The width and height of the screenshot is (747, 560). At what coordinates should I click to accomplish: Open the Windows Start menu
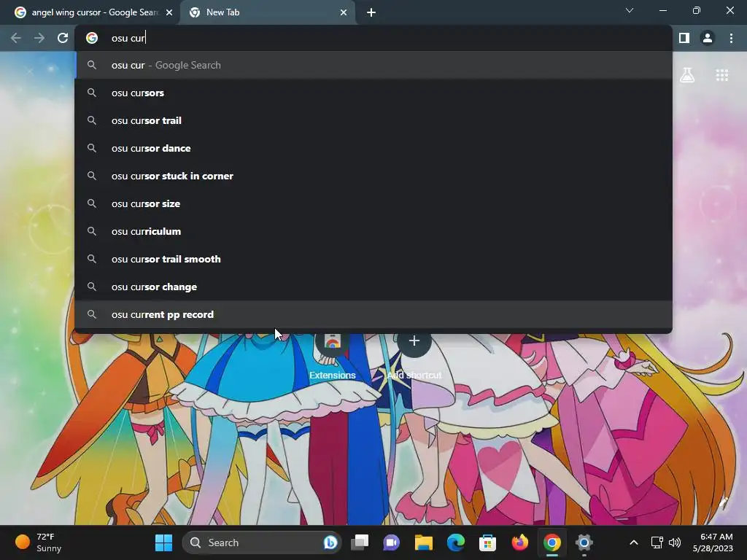pos(163,542)
